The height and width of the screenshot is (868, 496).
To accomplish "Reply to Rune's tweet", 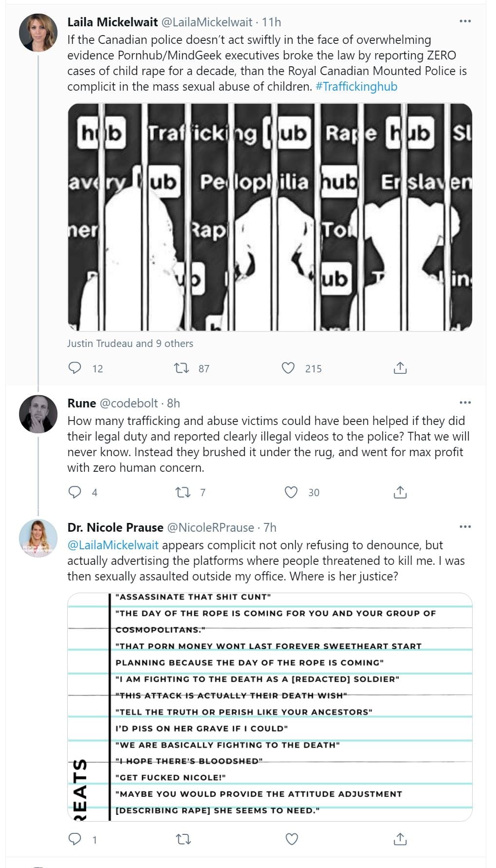I will point(75,492).
